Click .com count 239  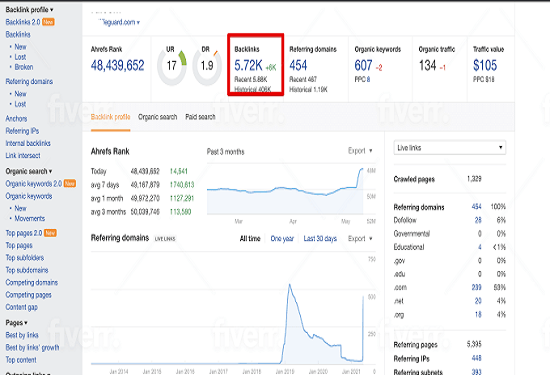tap(476, 287)
